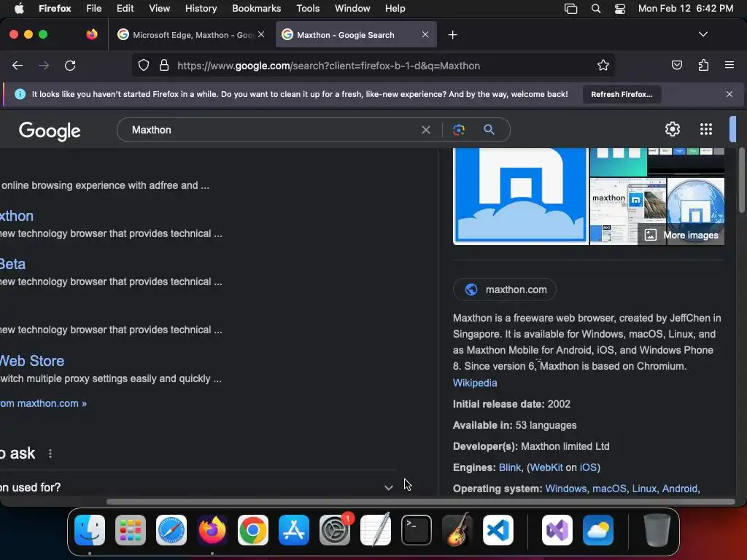This screenshot has width=747, height=560.
Task: Follow the Wikipedia link in the description
Action: [x=474, y=383]
